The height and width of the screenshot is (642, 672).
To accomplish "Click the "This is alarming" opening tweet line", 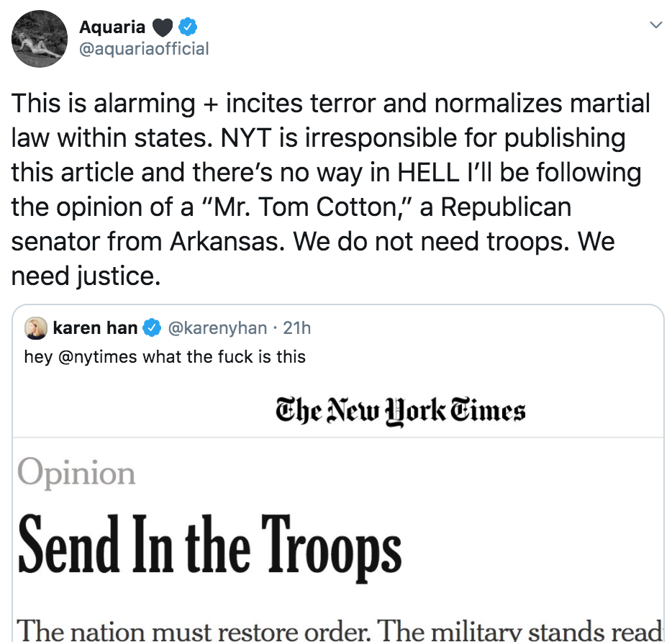I will point(101,104).
